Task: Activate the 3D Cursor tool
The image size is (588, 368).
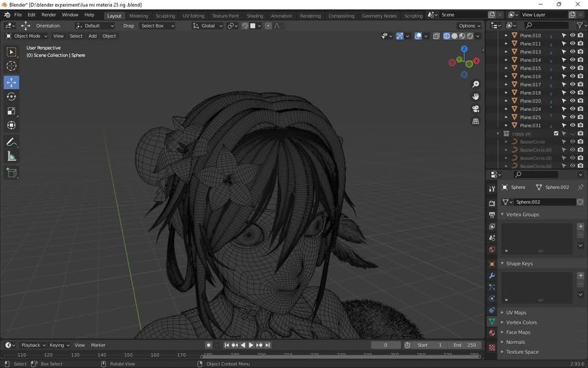Action: point(11,66)
